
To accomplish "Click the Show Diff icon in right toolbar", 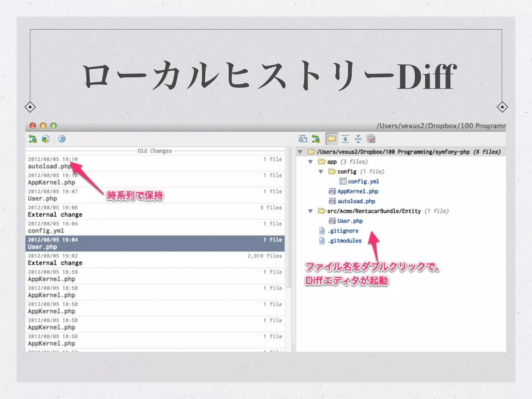I will coord(303,139).
